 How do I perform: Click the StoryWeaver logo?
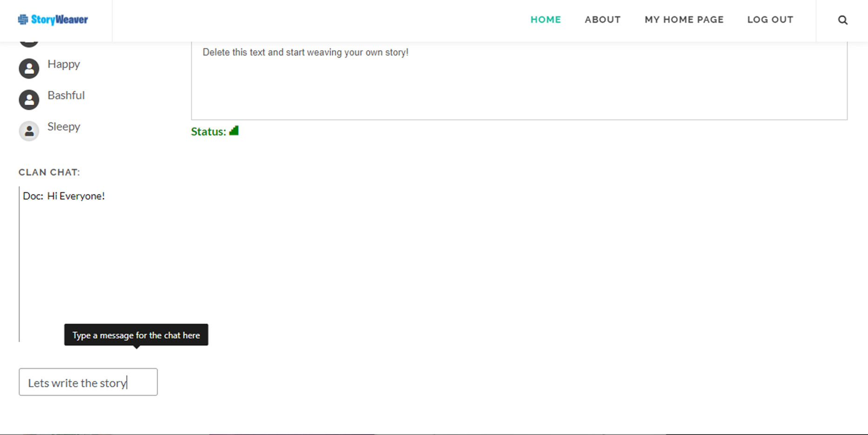click(x=53, y=20)
